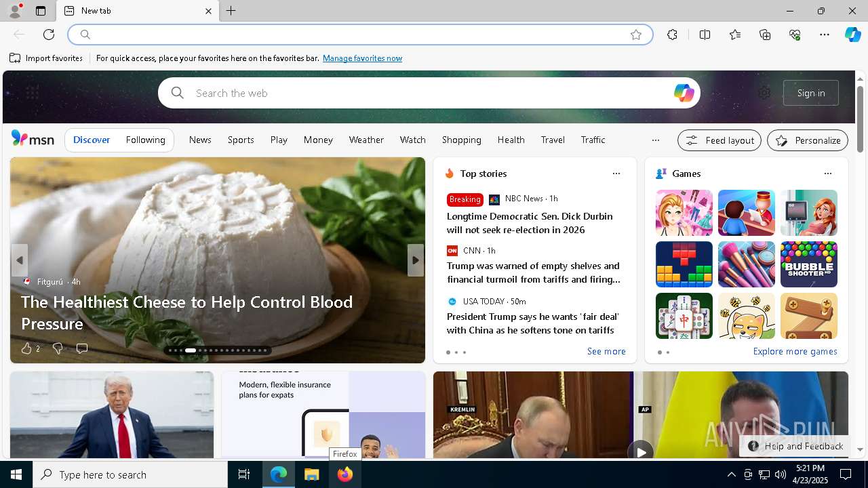Open Manage favorites now link
The image size is (868, 488).
(x=362, y=58)
